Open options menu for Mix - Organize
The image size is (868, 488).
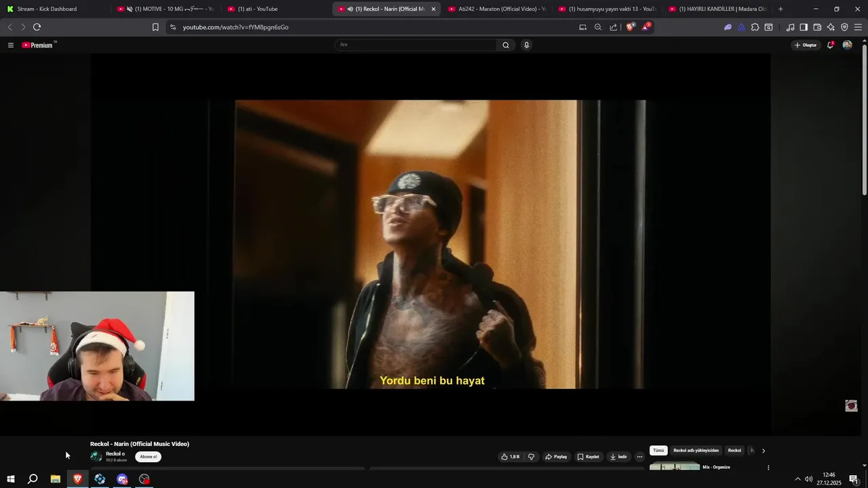768,468
